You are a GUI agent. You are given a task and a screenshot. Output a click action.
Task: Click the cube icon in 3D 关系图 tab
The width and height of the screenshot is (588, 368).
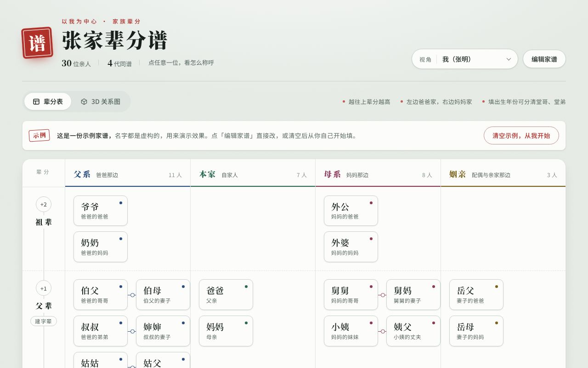pos(84,102)
